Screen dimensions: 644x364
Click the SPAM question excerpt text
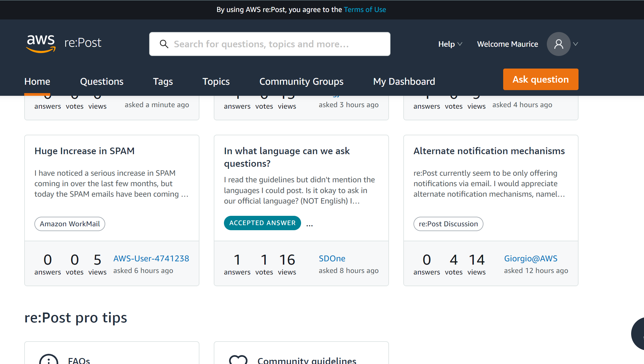point(112,183)
